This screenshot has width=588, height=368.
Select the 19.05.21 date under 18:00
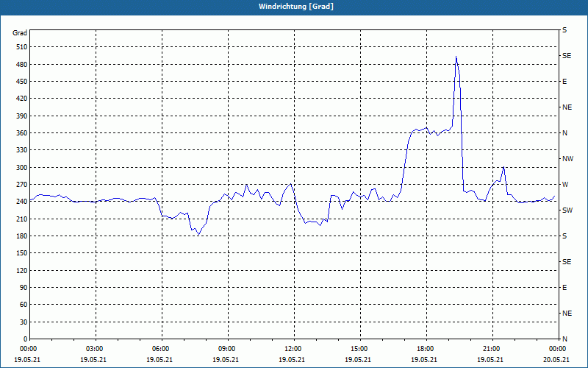click(424, 360)
